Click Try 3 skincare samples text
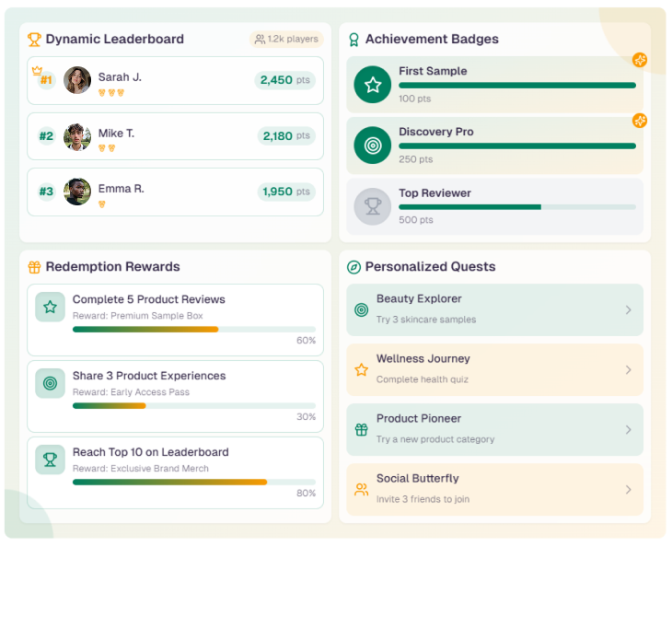The width and height of the screenshot is (672, 617). coord(426,320)
